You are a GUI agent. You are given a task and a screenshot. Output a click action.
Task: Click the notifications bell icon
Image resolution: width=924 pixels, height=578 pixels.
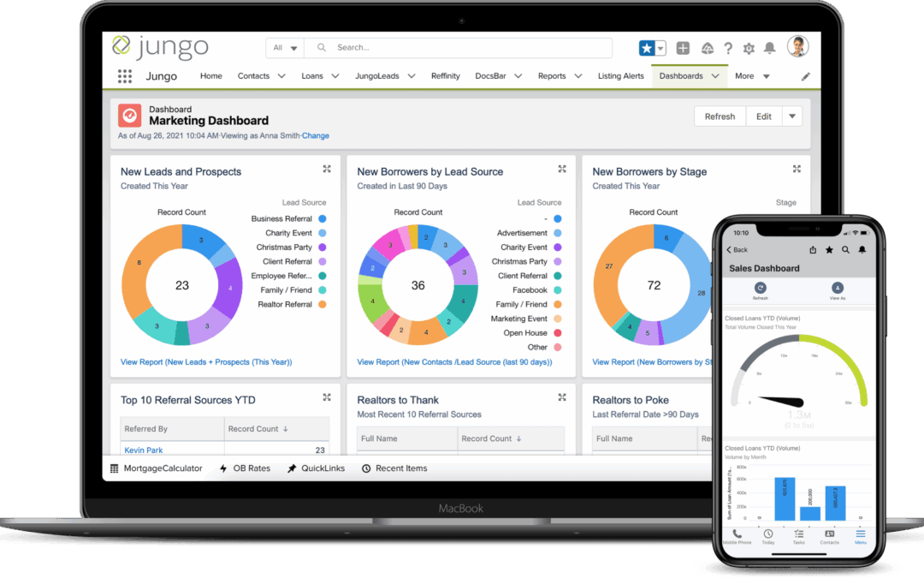771,48
